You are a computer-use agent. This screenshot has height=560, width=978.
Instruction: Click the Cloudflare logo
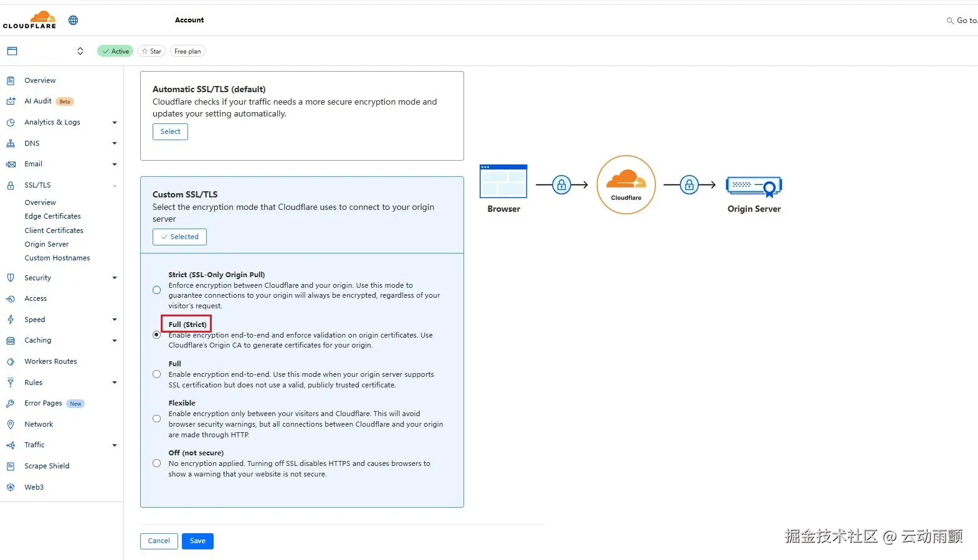[29, 20]
